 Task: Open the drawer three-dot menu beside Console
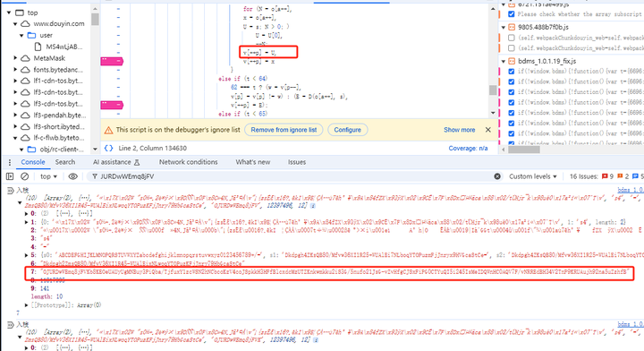point(10,162)
